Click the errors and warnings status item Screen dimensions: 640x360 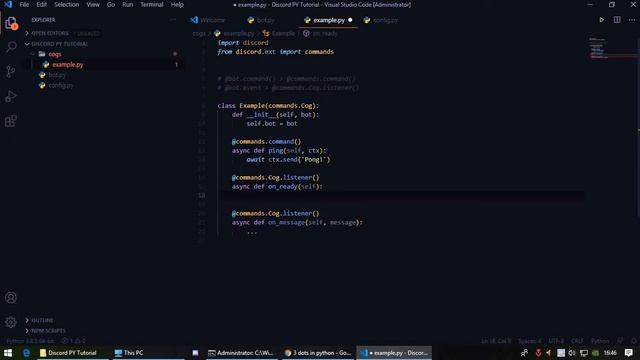pyautogui.click(x=73, y=340)
